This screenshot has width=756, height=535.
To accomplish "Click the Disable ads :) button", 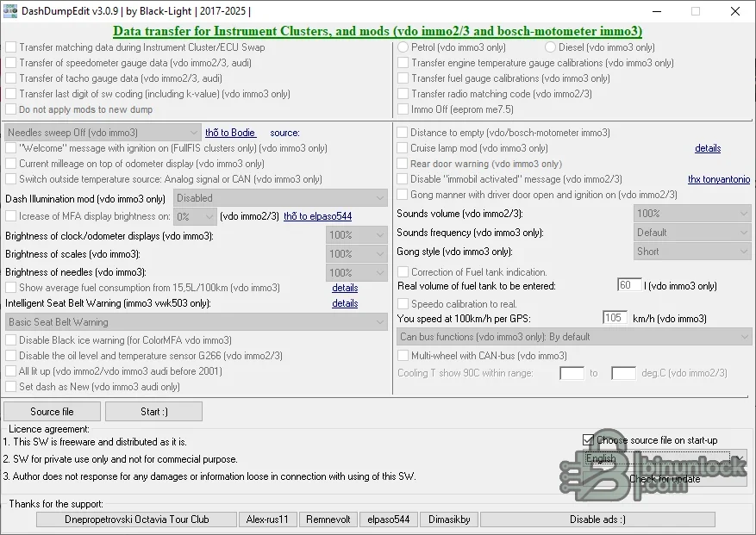I will [597, 519].
